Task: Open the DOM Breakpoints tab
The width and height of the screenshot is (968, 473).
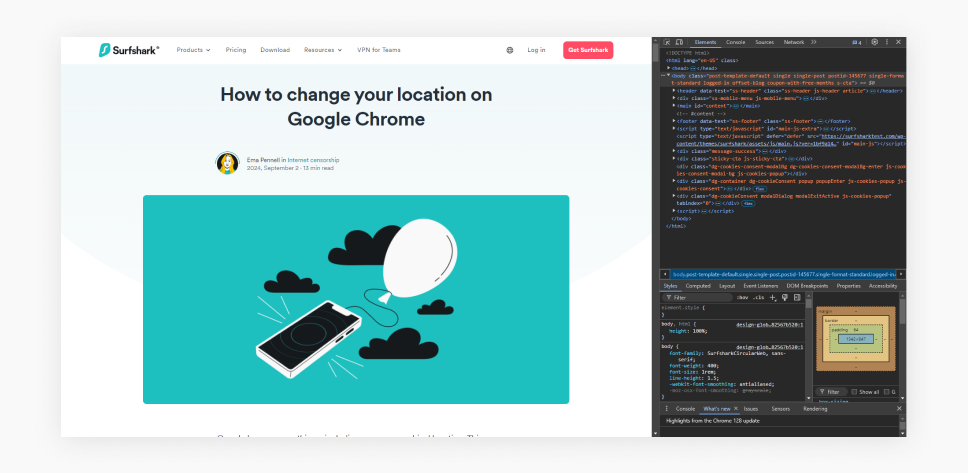Action: [807, 286]
